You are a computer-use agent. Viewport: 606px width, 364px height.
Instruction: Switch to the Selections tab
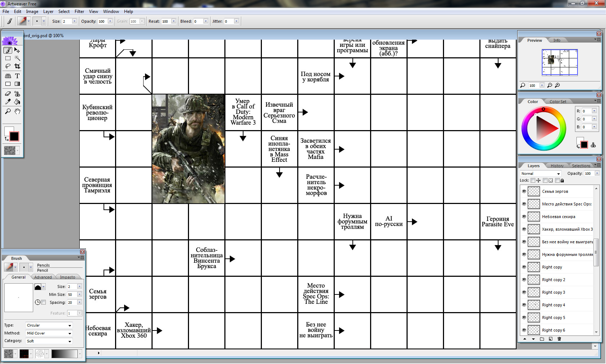tap(581, 166)
